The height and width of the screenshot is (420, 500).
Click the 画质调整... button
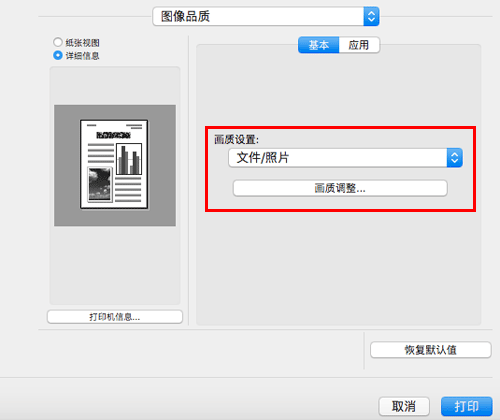click(x=340, y=188)
